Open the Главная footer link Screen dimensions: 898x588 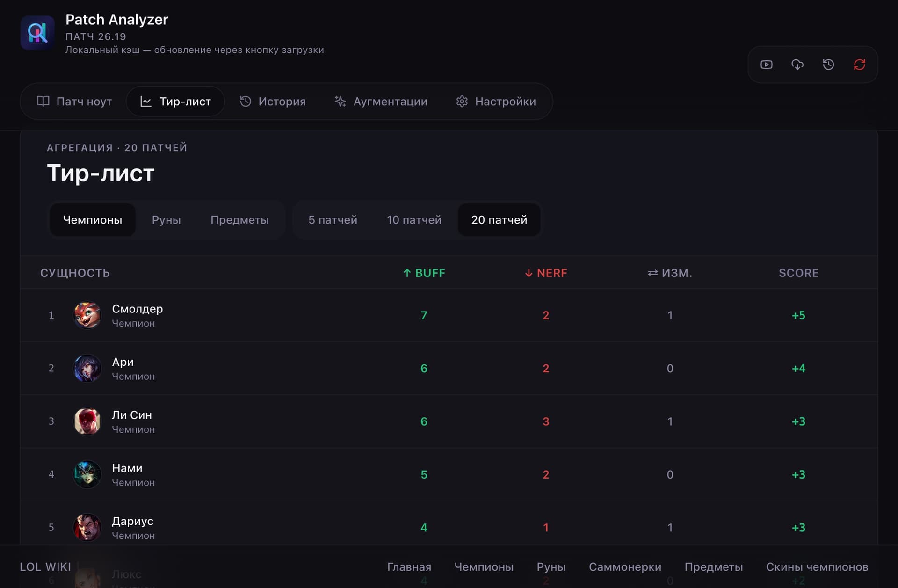click(x=409, y=567)
